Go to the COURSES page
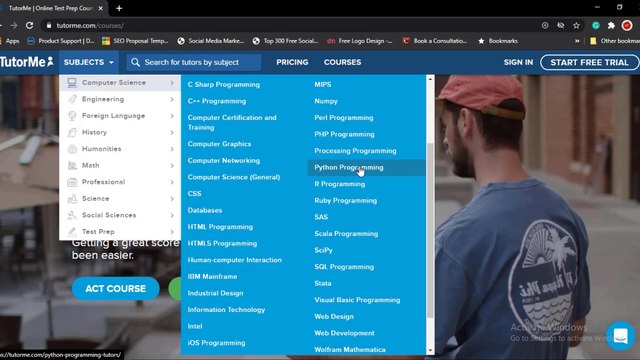Screen dimensions: 640x360 pyautogui.click(x=342, y=62)
